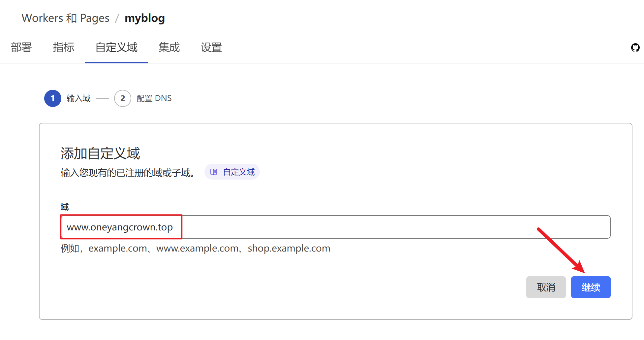Click the 域 field label

(65, 207)
